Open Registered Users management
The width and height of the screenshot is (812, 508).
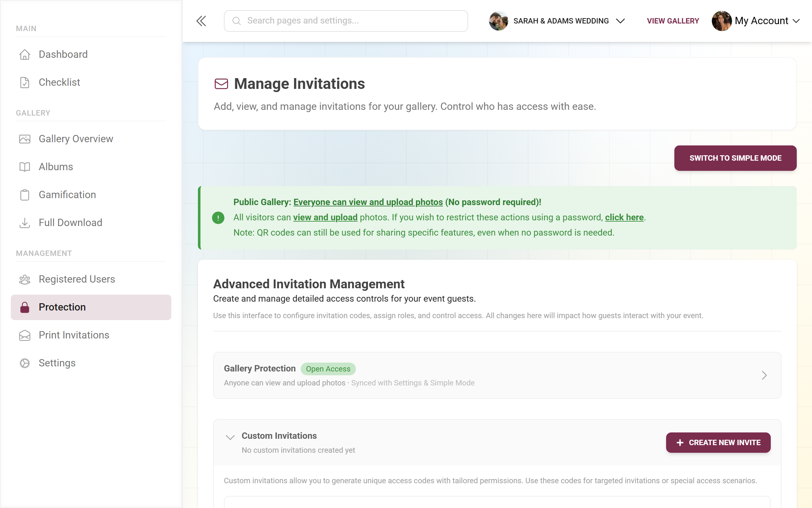pyautogui.click(x=91, y=279)
